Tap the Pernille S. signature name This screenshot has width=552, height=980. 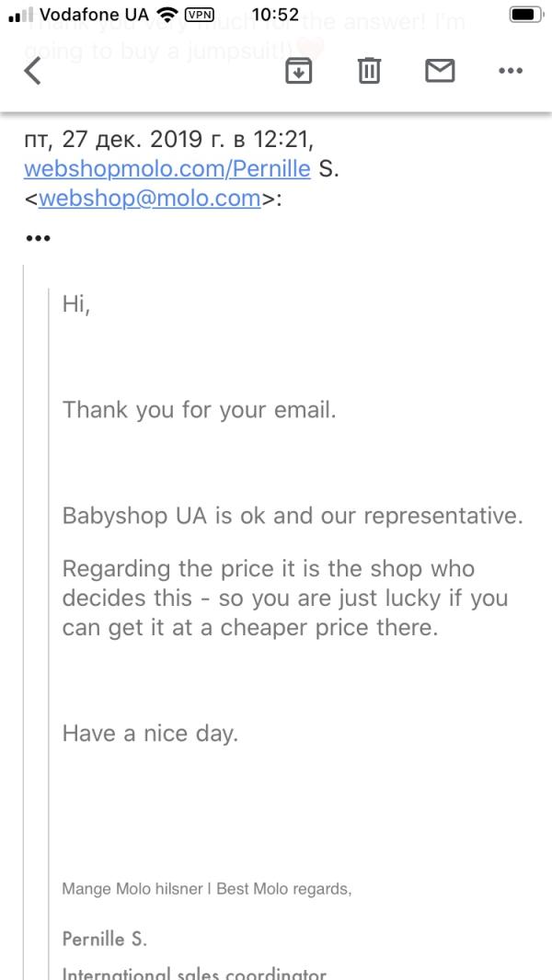tap(104, 939)
